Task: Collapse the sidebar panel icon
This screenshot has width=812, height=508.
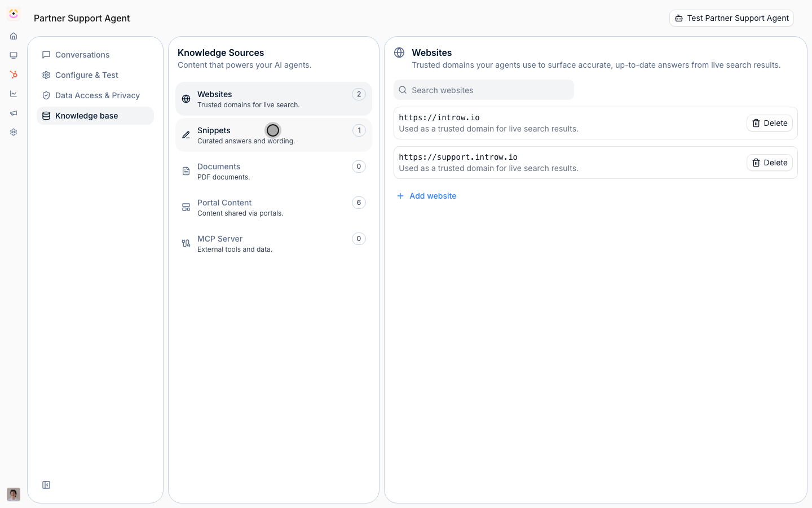Action: tap(46, 485)
